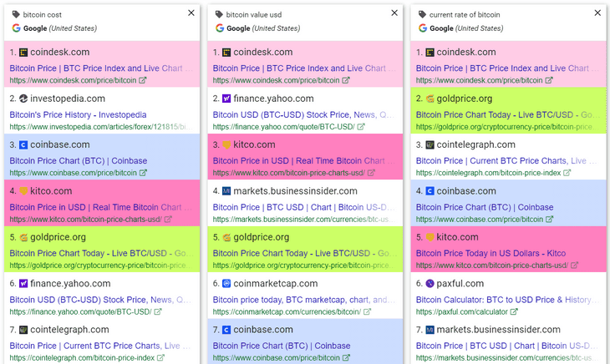The width and height of the screenshot is (610, 364).
Task: Click the 'bitcoin cost' keyword title
Action: click(x=43, y=15)
